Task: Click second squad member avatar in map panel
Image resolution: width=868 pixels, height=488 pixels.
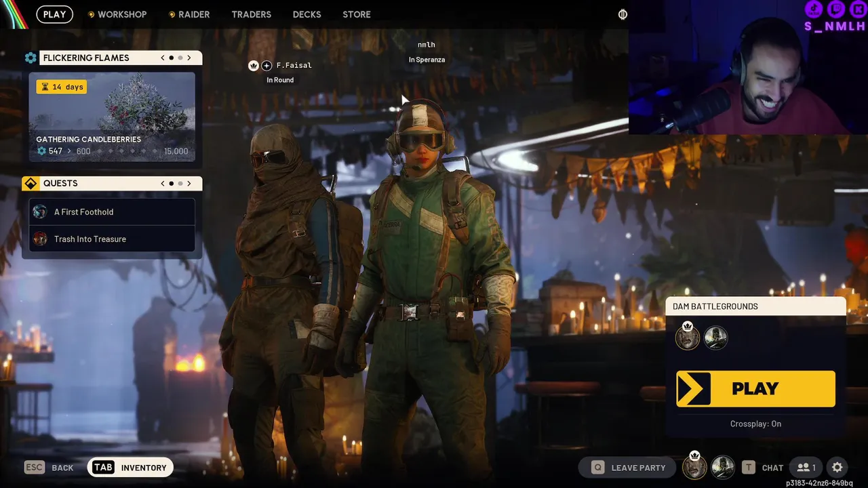Action: point(715,338)
